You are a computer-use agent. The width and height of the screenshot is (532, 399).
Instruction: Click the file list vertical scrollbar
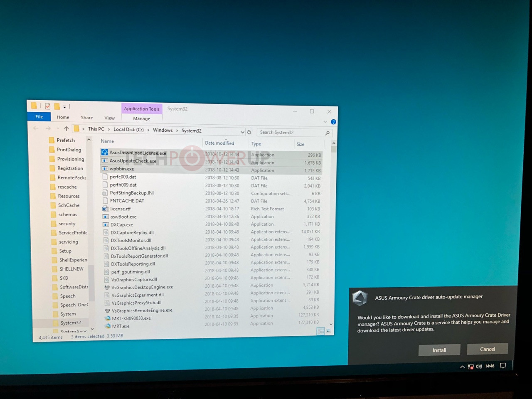pyautogui.click(x=332, y=234)
